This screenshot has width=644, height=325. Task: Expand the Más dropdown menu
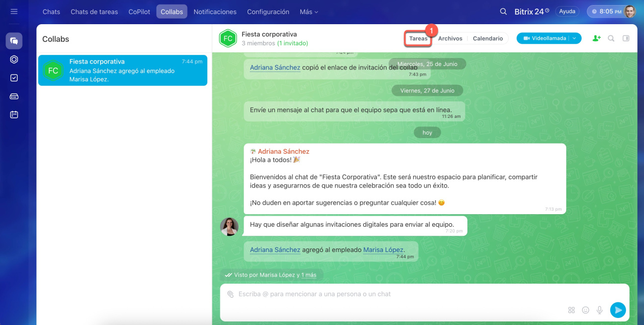309,12
